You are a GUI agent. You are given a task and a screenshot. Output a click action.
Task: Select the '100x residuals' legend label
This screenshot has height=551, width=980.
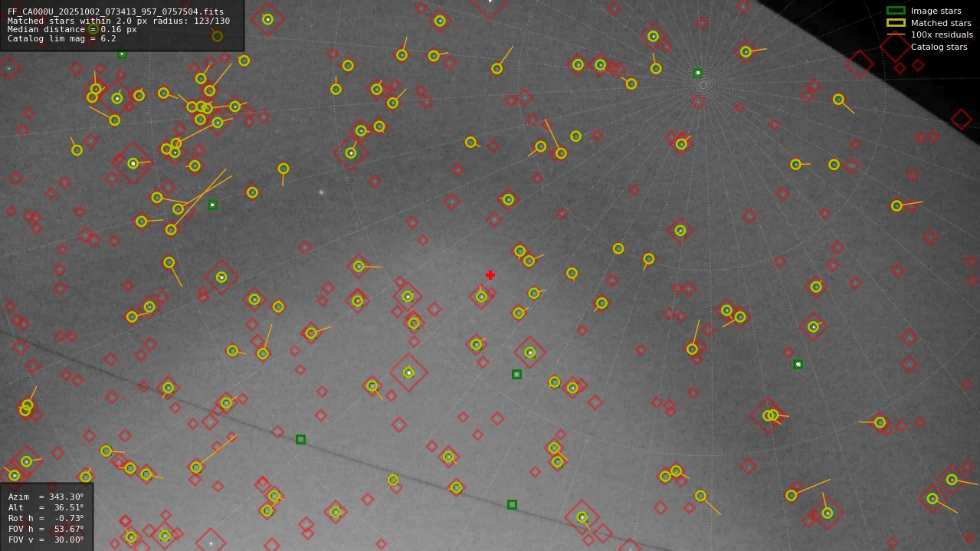tap(942, 34)
